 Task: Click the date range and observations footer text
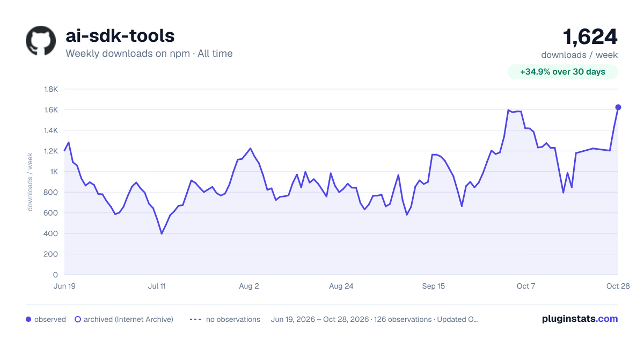click(375, 319)
